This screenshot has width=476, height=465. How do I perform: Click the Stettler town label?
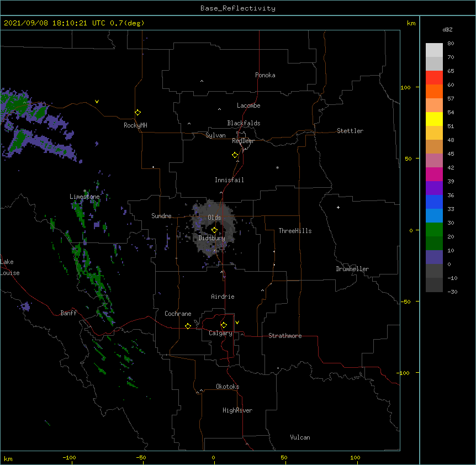[350, 131]
